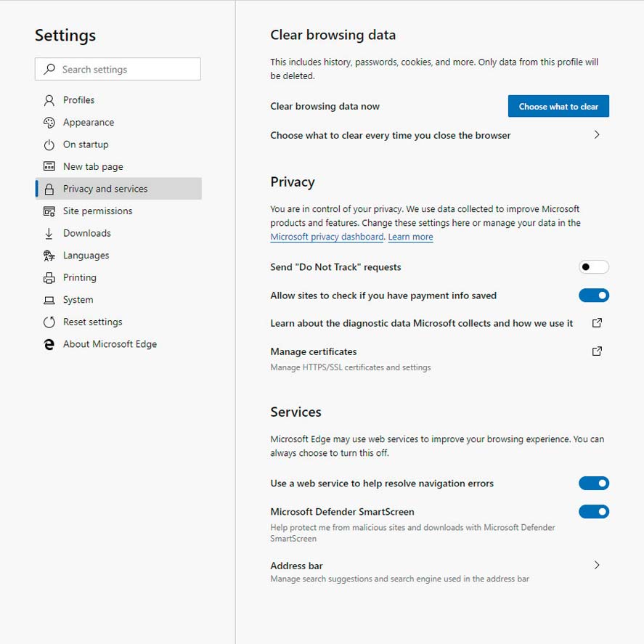The width and height of the screenshot is (644, 644).
Task: Click the On startup power icon
Action: pos(49,144)
